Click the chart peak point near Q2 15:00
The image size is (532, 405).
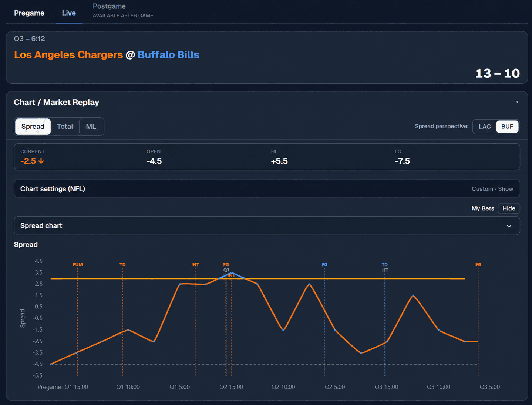click(232, 273)
